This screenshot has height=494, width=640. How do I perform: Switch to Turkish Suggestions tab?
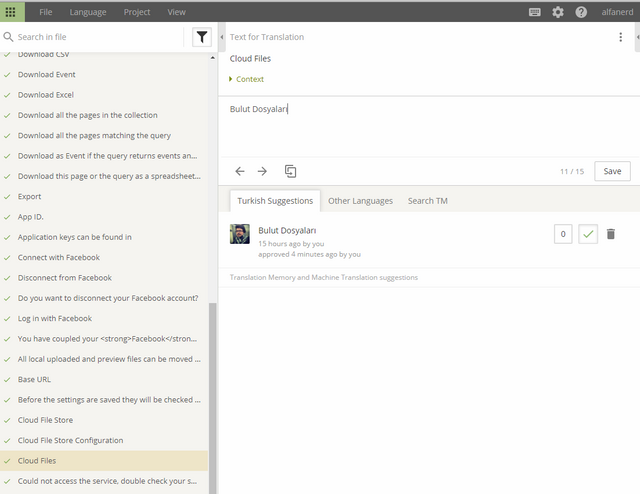275,201
